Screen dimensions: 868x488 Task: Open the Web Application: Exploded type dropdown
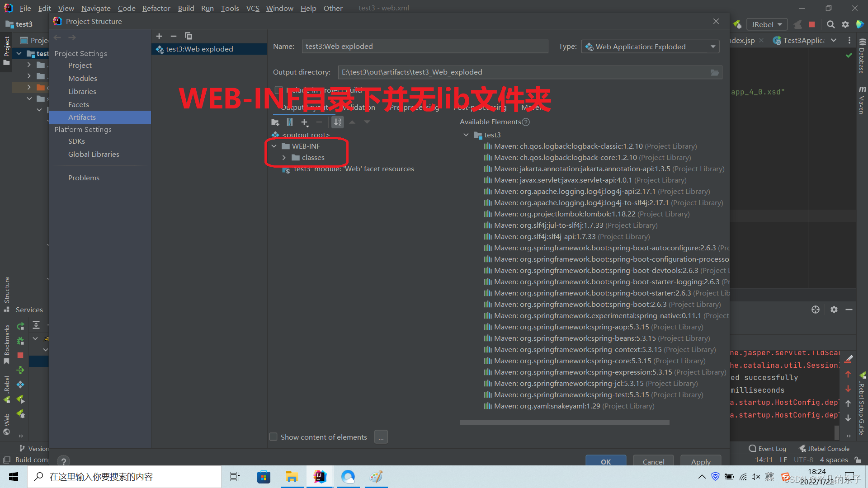pyautogui.click(x=650, y=47)
